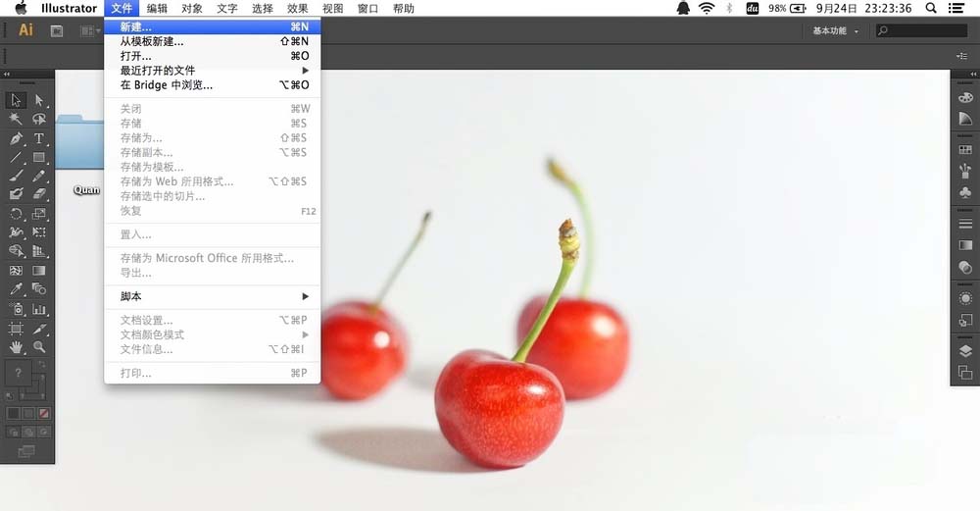Open the Layers panel icon

pyautogui.click(x=965, y=350)
